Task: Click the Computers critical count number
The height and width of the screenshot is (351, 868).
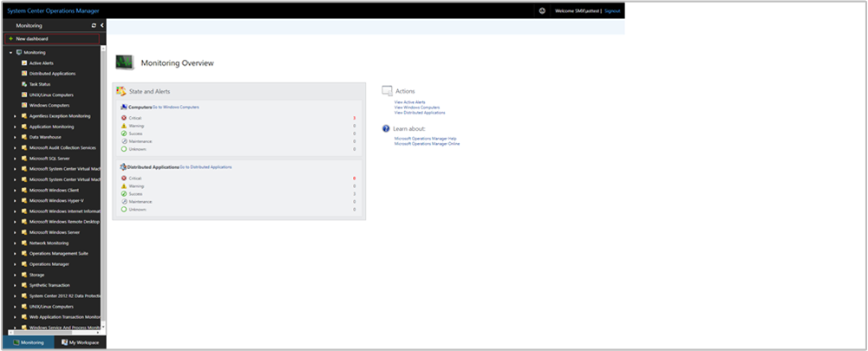Action: pyautogui.click(x=354, y=118)
